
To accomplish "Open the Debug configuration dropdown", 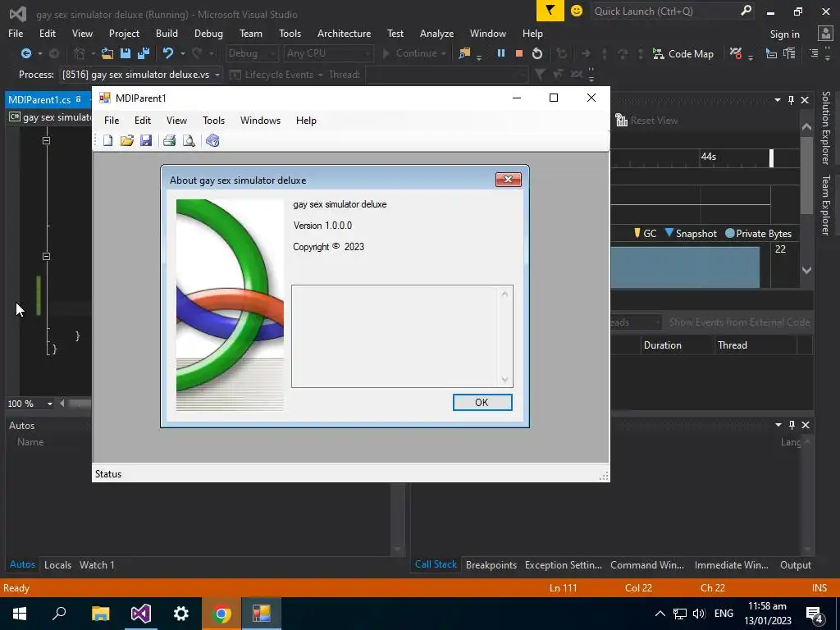I will [x=251, y=53].
